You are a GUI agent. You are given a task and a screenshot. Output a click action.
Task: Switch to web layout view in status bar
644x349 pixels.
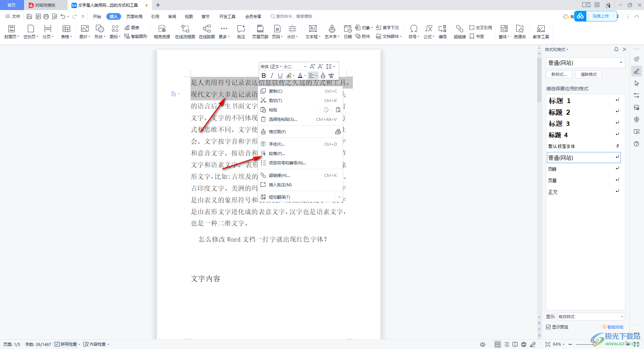524,344
